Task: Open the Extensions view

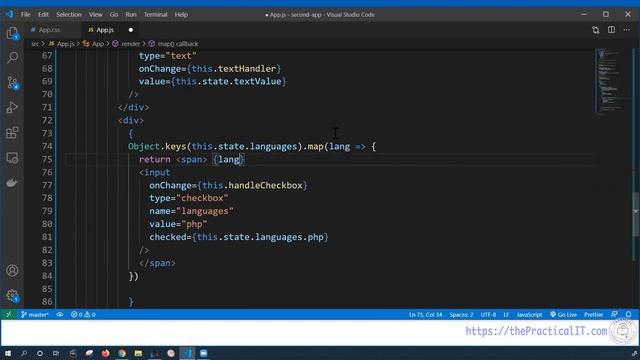Action: 12,133
